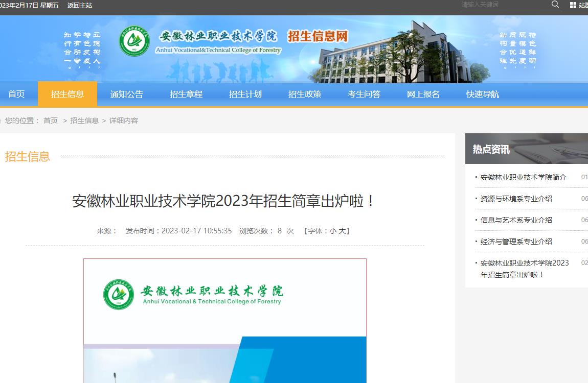Viewport: 588px width, 383px height.
Task: Select the 招生信息 navigation tab
Action: (x=67, y=94)
